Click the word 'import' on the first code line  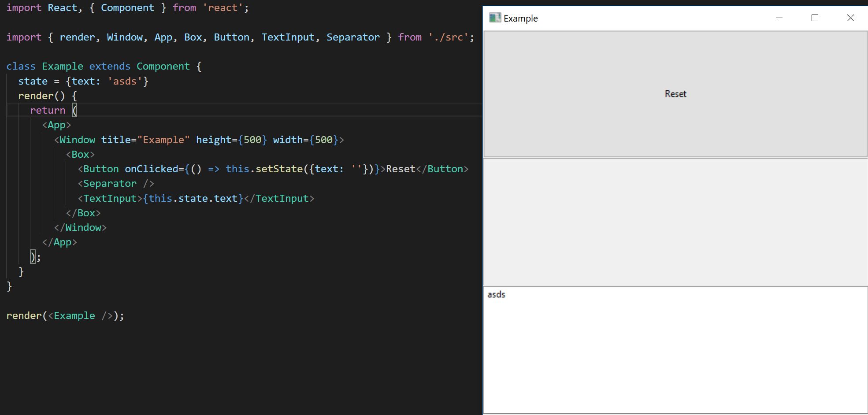24,7
